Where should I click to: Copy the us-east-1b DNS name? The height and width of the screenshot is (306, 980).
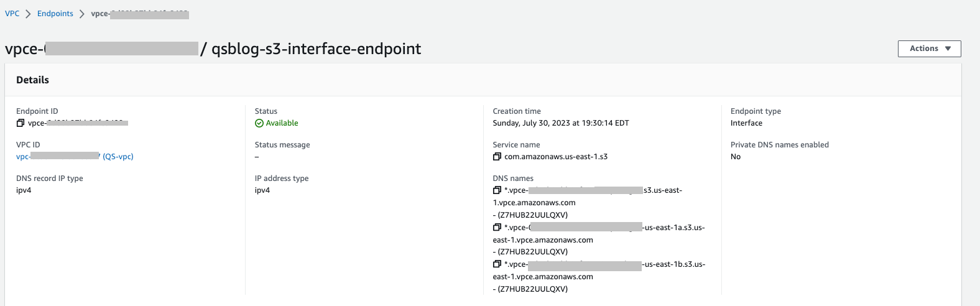pyautogui.click(x=497, y=264)
